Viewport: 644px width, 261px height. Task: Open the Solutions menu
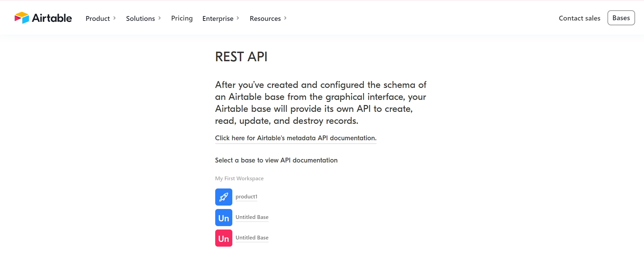point(140,18)
